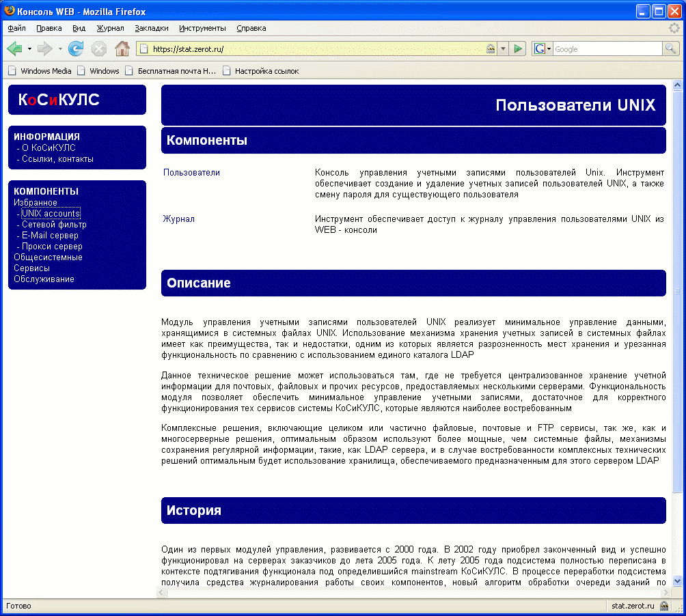Open the Настройка ссылок bookmark
The image size is (686, 616).
(x=261, y=71)
